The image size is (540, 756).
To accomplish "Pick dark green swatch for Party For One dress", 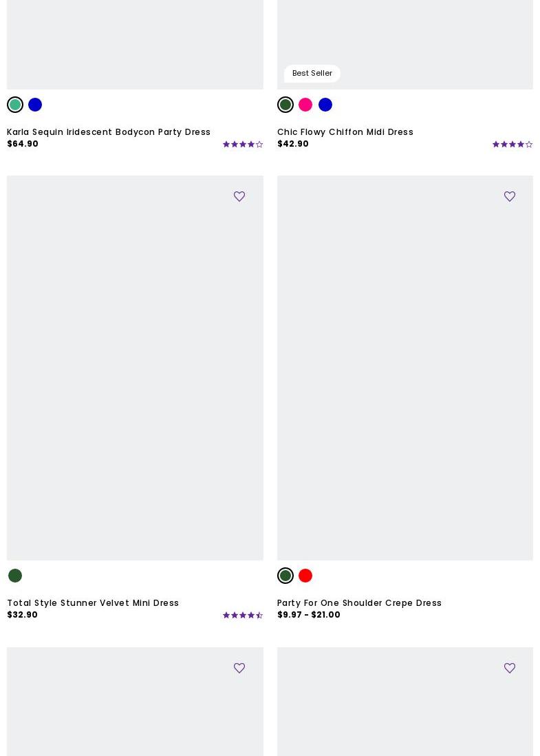I will click(x=285, y=576).
